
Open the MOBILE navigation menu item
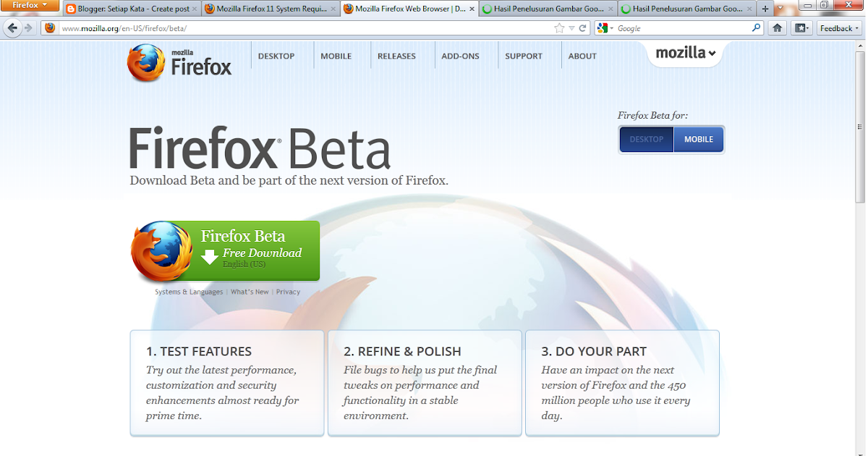pos(336,56)
